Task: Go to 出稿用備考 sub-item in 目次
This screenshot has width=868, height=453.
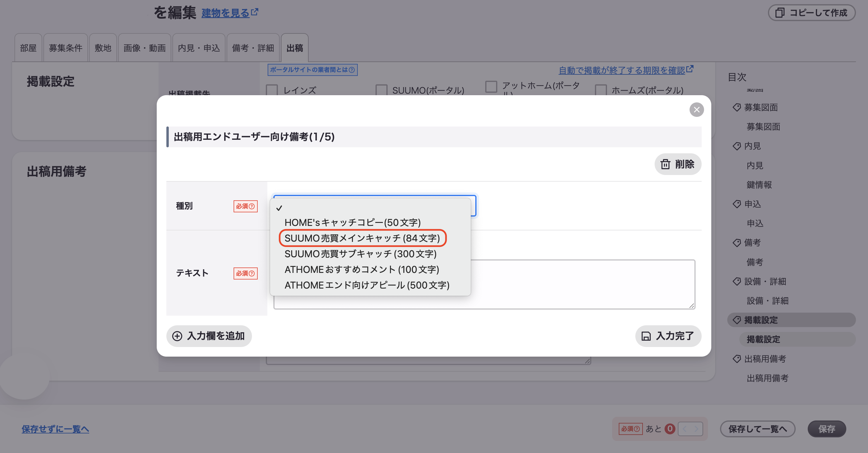Action: coord(767,378)
